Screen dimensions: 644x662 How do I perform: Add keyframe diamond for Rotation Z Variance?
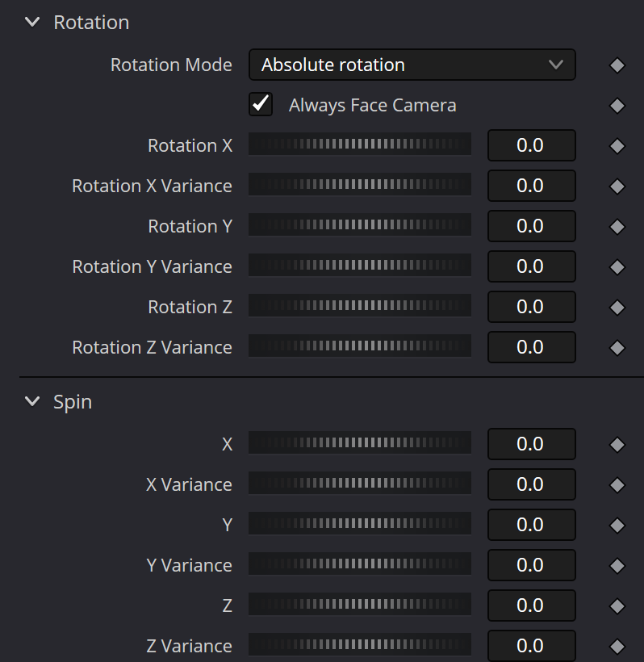click(617, 348)
